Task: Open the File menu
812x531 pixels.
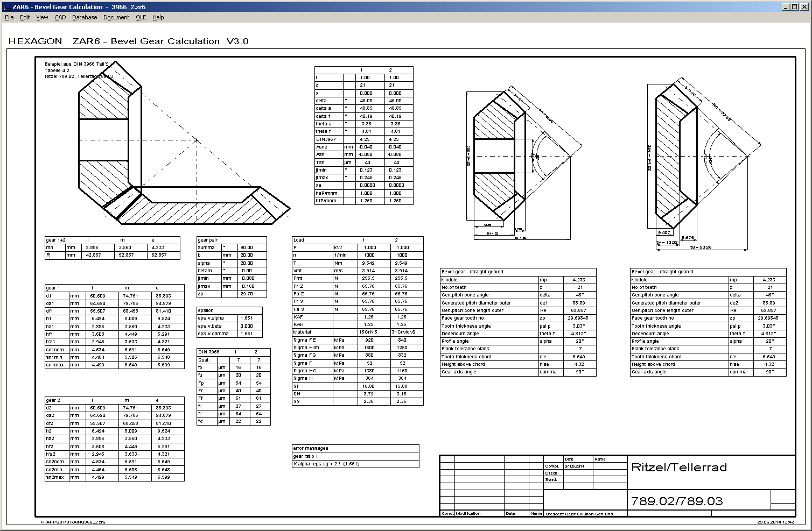Action: (9, 17)
